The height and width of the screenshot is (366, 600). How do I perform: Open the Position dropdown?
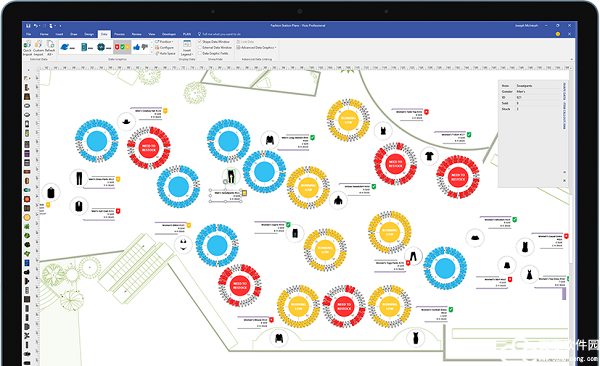(x=165, y=41)
